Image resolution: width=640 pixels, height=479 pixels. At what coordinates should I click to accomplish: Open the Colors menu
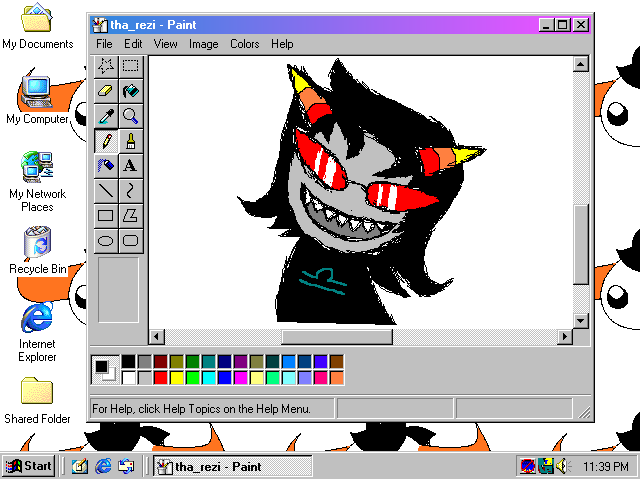click(244, 44)
